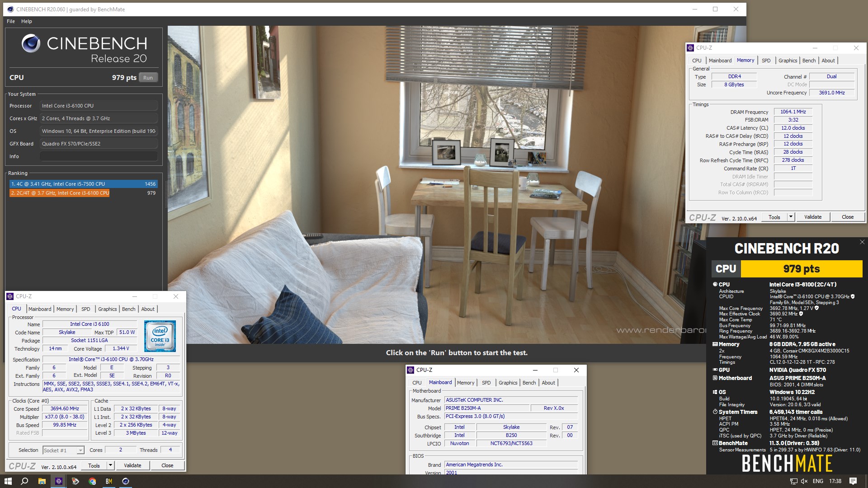Viewport: 868px width, 488px height.
Task: Click the Memory module icon in BenchMate panel
Action: (715, 344)
